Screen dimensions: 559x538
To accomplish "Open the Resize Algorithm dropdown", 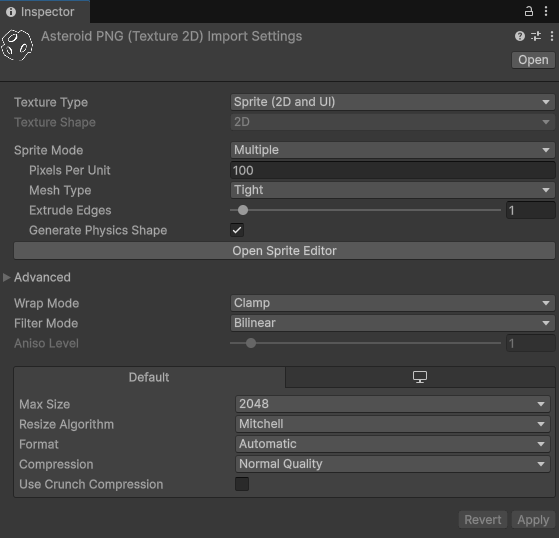I will tap(393, 424).
